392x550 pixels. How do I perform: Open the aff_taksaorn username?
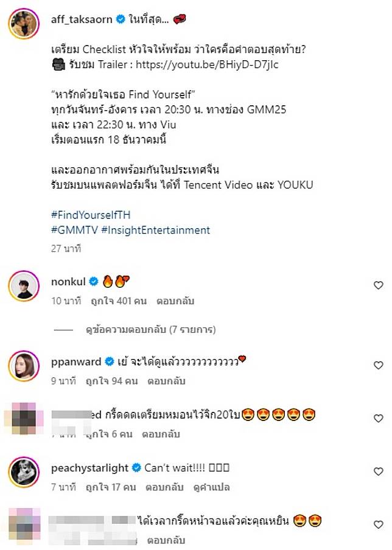(x=82, y=19)
